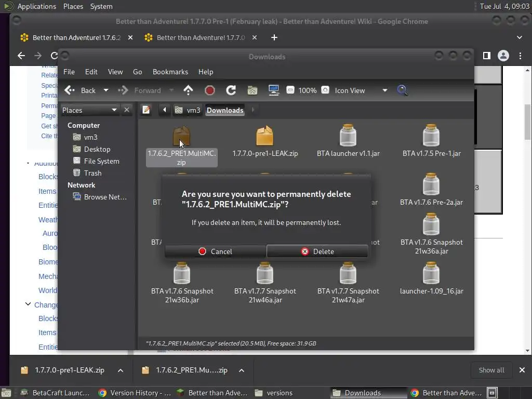Screen dimensions: 532x399
Task: Click the red Stop loading icon
Action: click(210, 90)
